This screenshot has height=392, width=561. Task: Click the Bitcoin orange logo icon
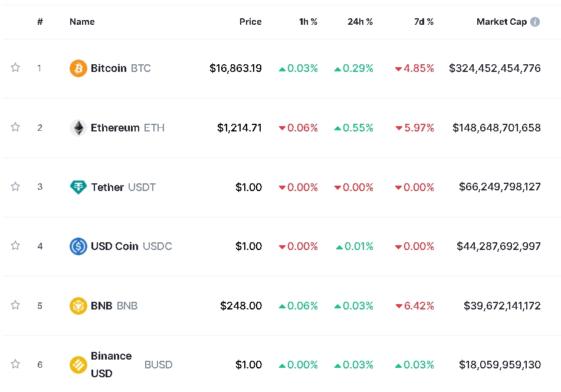[78, 68]
